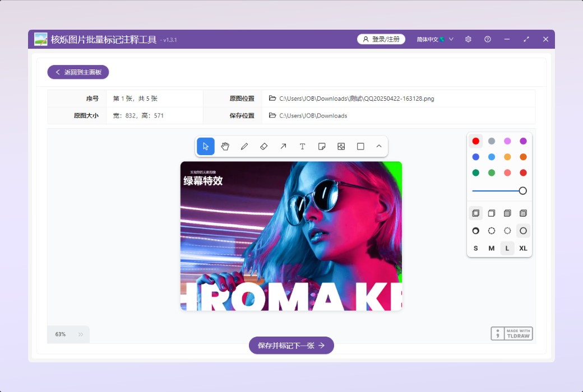
Task: Select the image asset tool
Action: coord(341,146)
